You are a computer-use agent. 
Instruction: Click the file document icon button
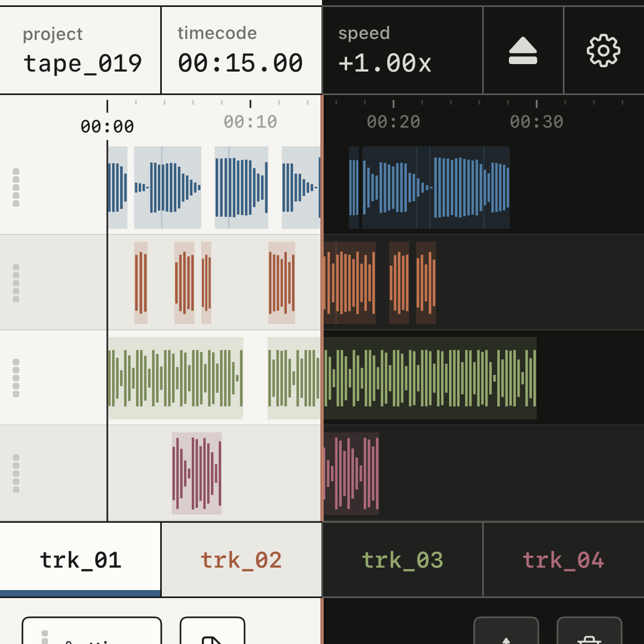tap(213, 631)
